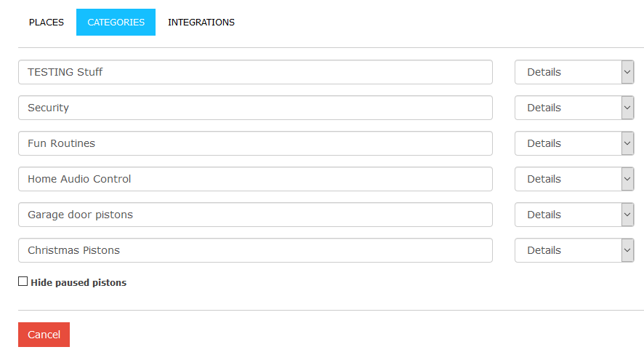Click the dropdown chevron for Home Audio Control
Screen dimensions: 644x355
tap(627, 179)
